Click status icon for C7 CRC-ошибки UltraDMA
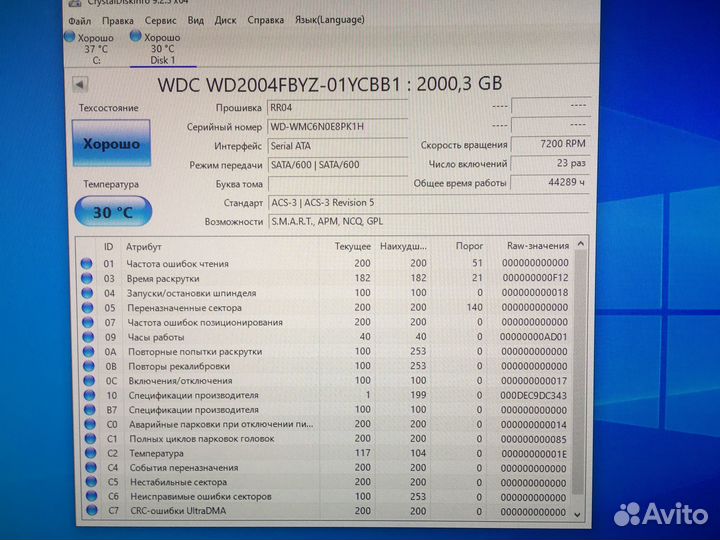The width and height of the screenshot is (720, 540). (x=92, y=510)
